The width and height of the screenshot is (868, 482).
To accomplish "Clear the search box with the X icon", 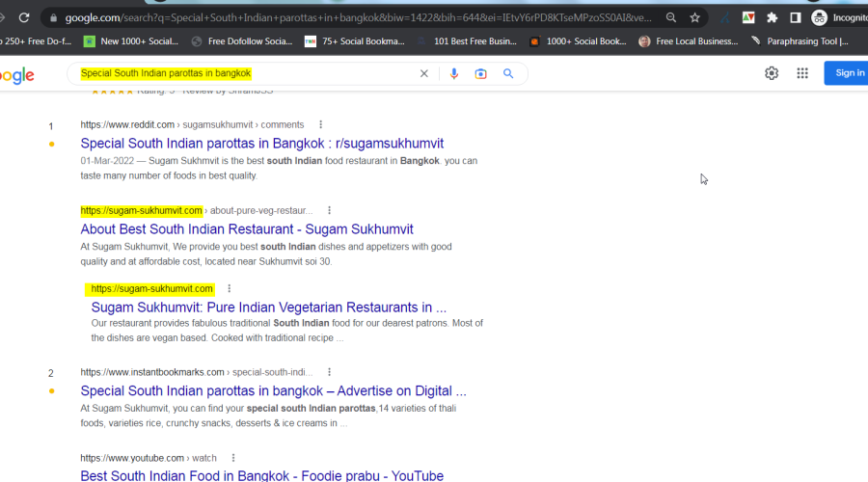I will [x=423, y=74].
